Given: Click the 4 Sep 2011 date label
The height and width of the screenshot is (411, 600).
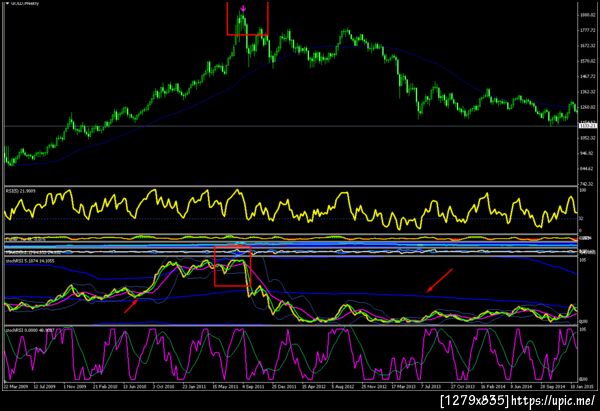Looking at the screenshot, I should [253, 387].
